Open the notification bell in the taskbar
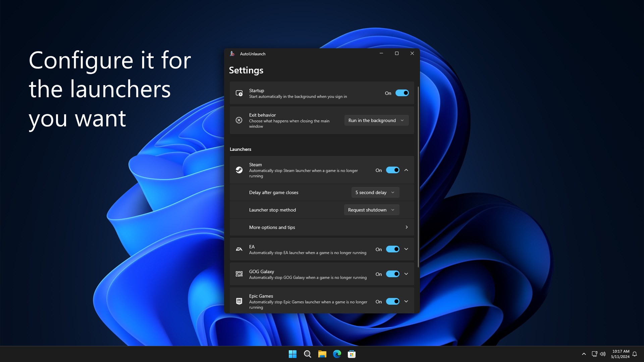This screenshot has width=644, height=362. tap(635, 354)
